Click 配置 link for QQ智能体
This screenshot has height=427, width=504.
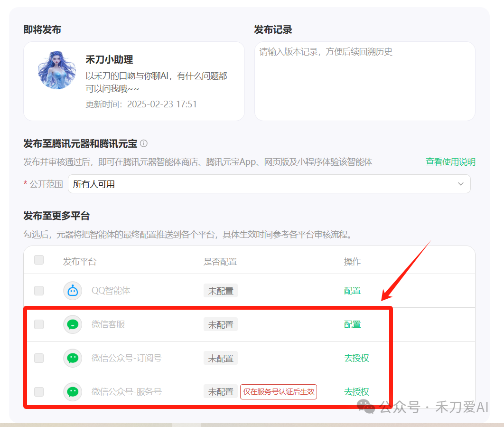[x=352, y=291]
